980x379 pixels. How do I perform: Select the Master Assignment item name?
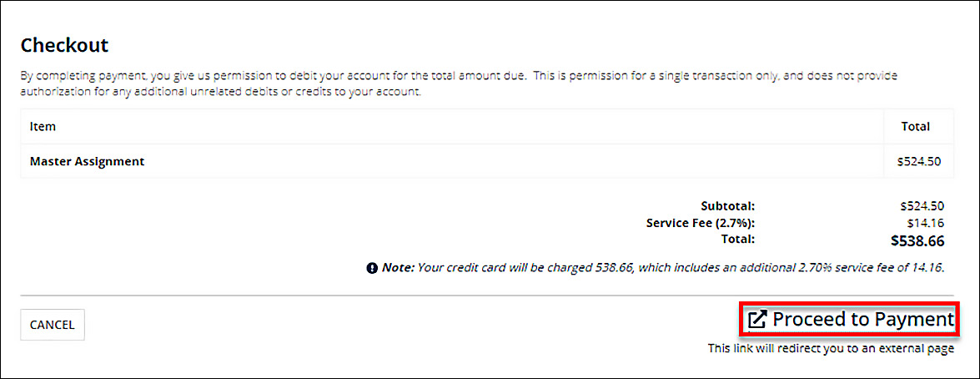(x=87, y=161)
